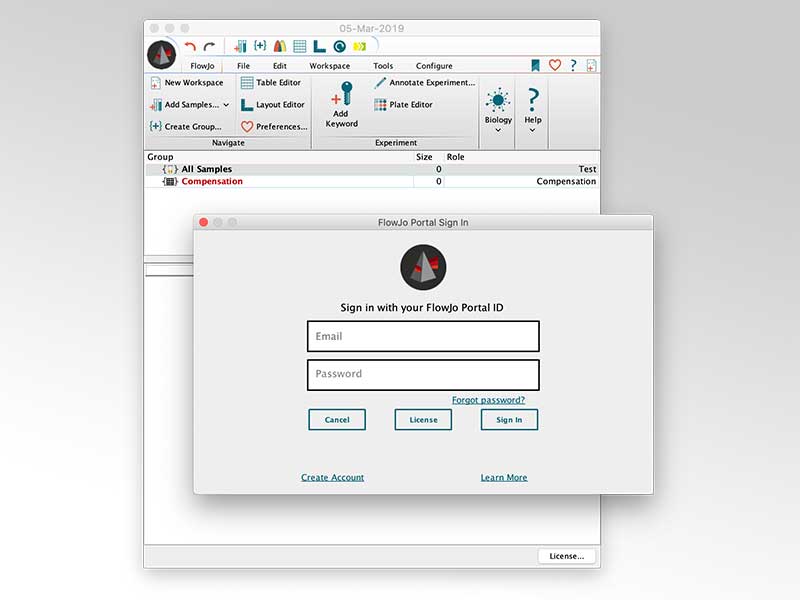Image resolution: width=800 pixels, height=600 pixels.
Task: Click Create Group in the Navigate band
Action: (186, 127)
